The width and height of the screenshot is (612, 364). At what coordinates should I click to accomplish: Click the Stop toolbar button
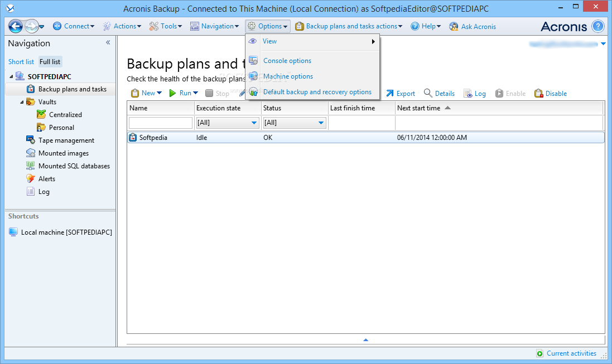click(218, 93)
